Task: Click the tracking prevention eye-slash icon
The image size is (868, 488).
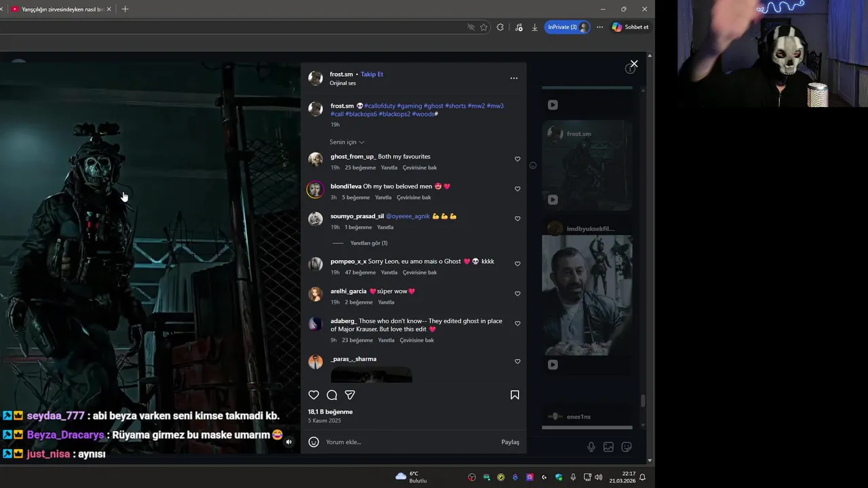Action: 471,27
